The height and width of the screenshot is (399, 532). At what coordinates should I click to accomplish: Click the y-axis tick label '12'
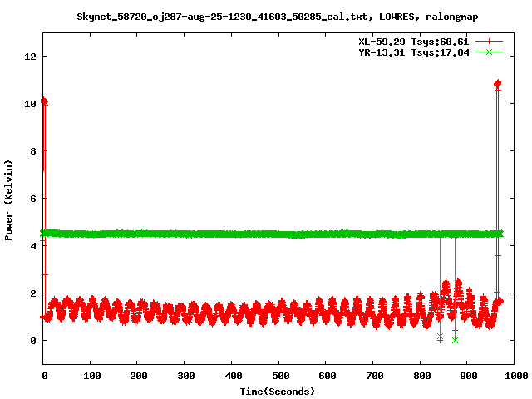click(x=30, y=57)
